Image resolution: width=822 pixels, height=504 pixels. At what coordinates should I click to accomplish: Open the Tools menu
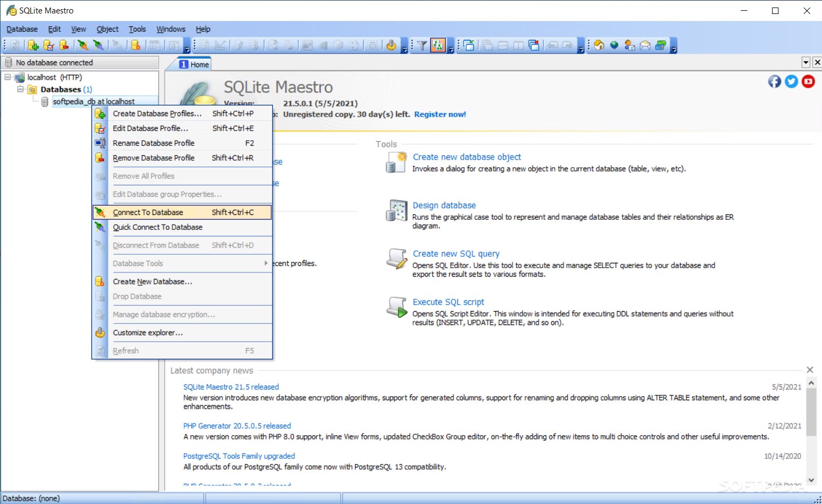point(137,29)
